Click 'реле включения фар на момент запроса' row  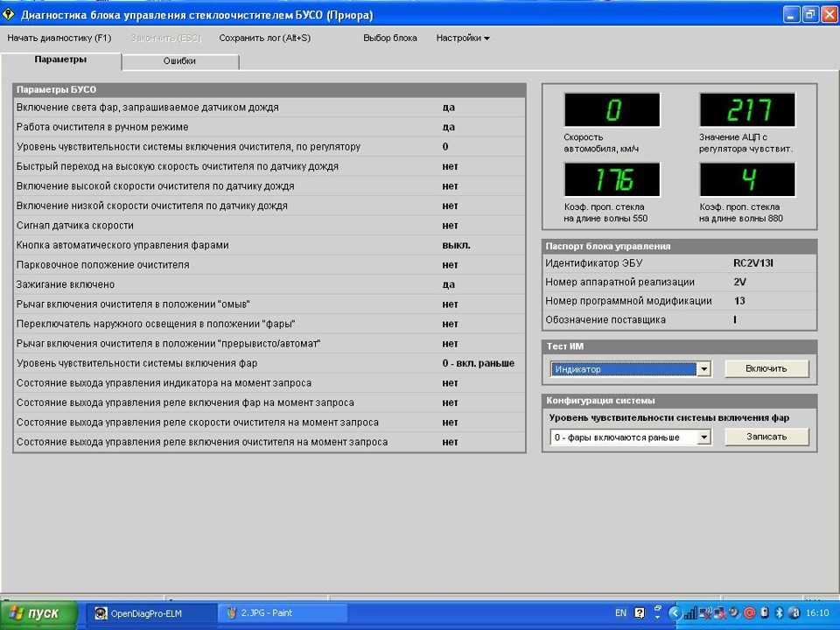[x=269, y=402]
